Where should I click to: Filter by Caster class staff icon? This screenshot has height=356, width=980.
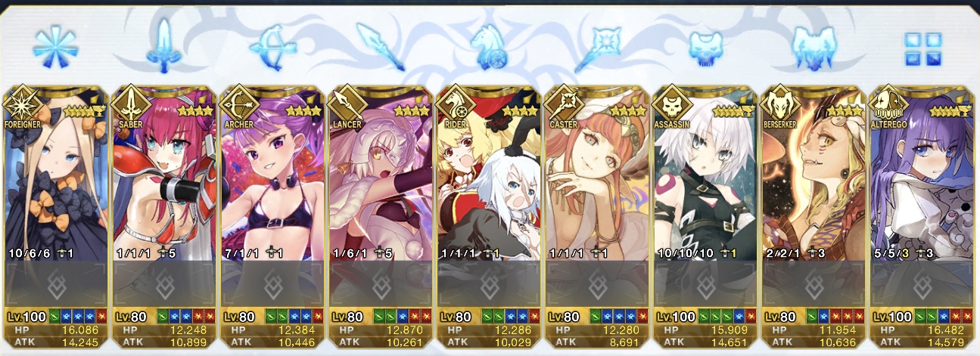pyautogui.click(x=597, y=47)
